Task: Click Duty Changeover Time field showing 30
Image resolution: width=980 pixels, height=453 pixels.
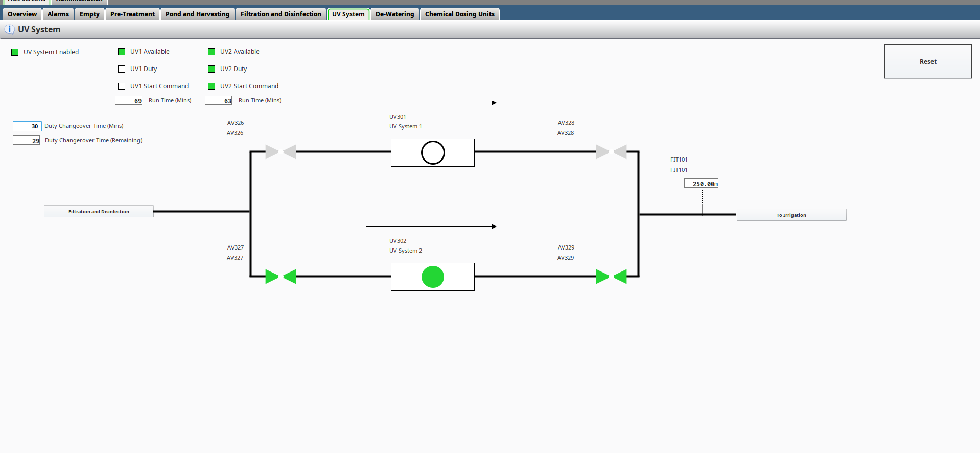Action: click(27, 126)
